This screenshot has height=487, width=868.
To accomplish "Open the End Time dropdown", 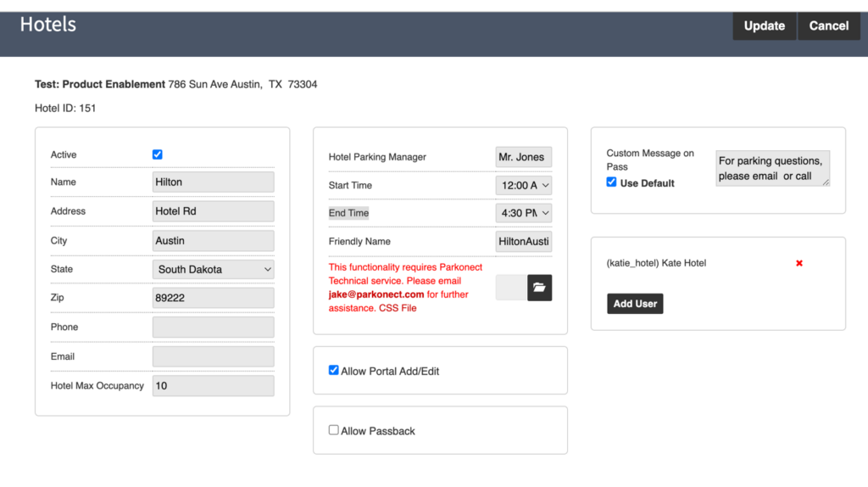I will coord(523,213).
